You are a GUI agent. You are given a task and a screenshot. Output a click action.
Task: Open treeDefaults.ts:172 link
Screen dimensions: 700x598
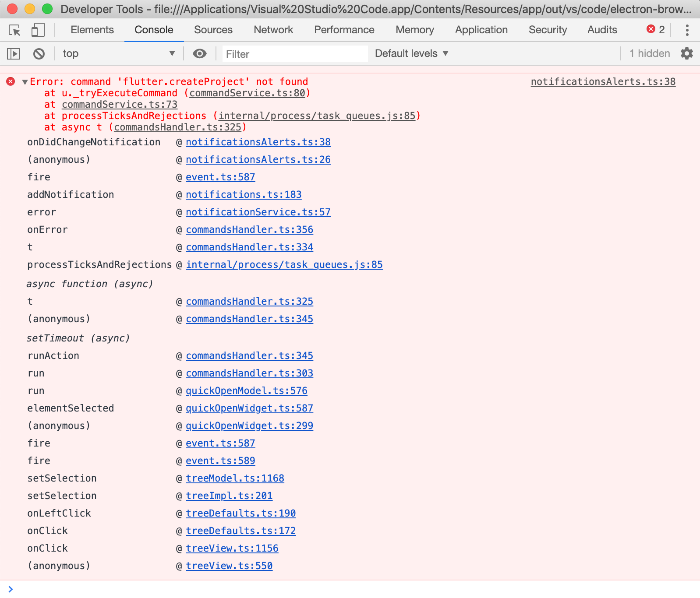coord(240,531)
